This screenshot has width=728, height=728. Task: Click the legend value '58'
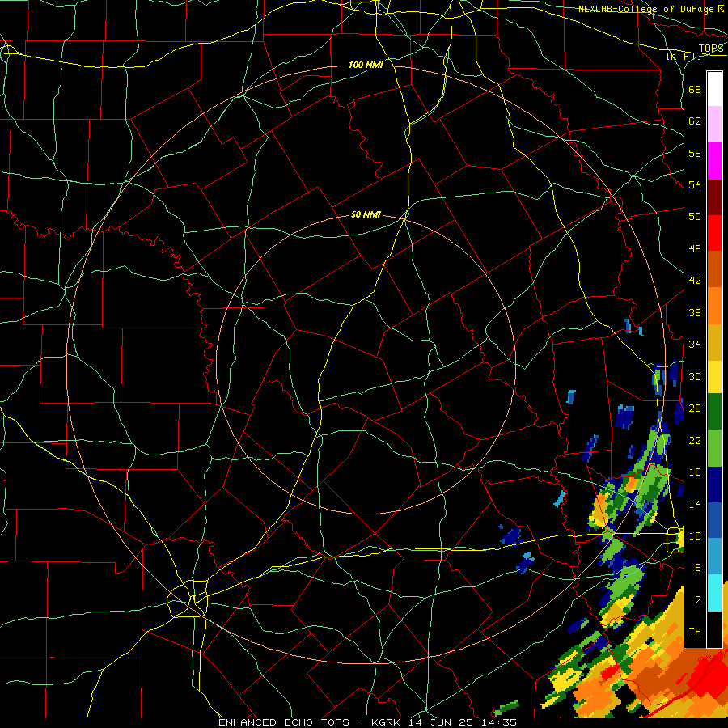pos(695,153)
